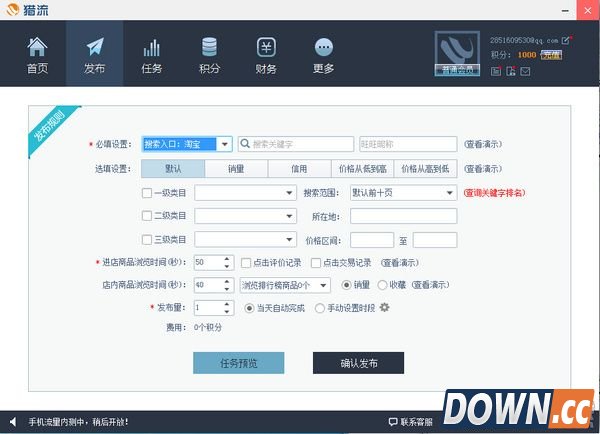
Task: Click the 任务预览 button
Action: point(239,363)
